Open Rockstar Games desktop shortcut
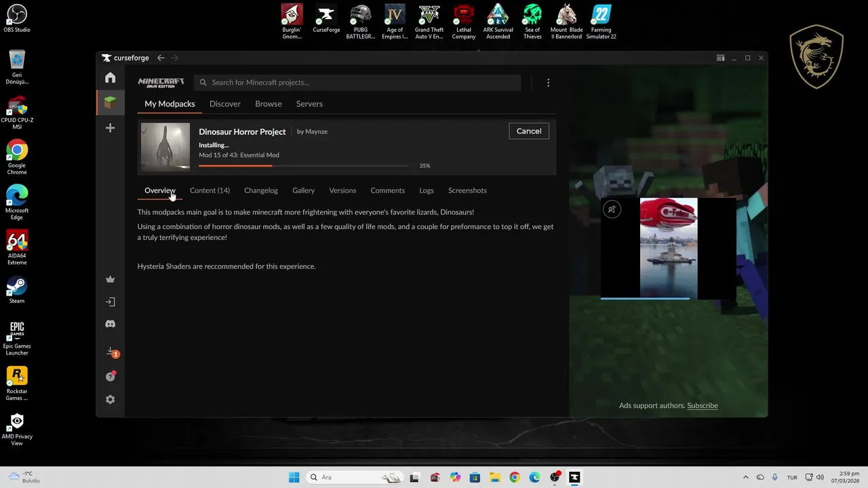Image resolution: width=868 pixels, height=488 pixels. 17,384
